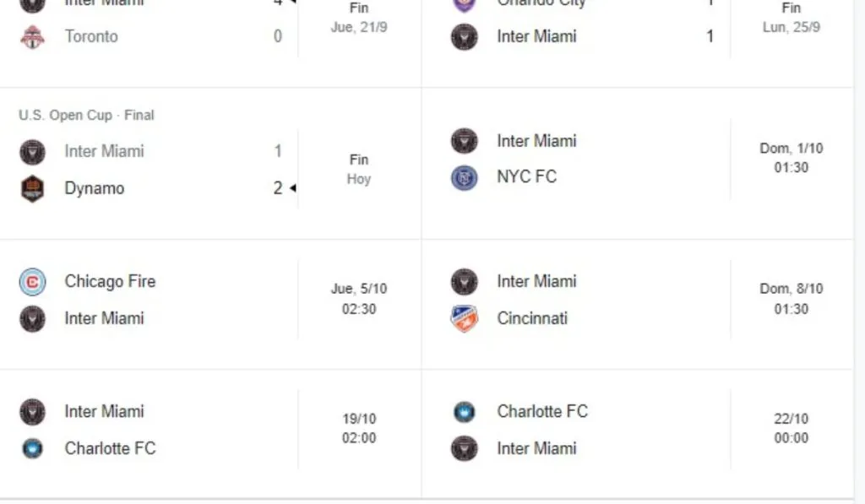
Task: Open the 19/10 02:00 match details
Action: click(x=359, y=429)
